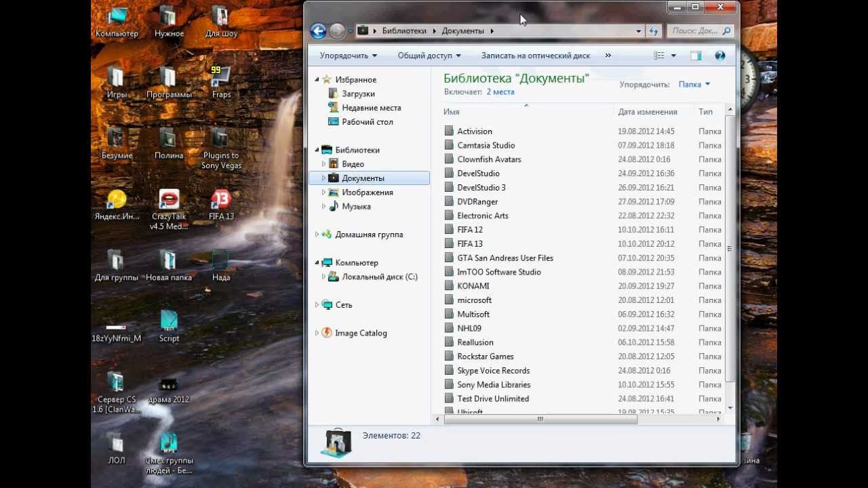Open the Компьютер desktop icon
The image size is (868, 488).
tap(117, 22)
